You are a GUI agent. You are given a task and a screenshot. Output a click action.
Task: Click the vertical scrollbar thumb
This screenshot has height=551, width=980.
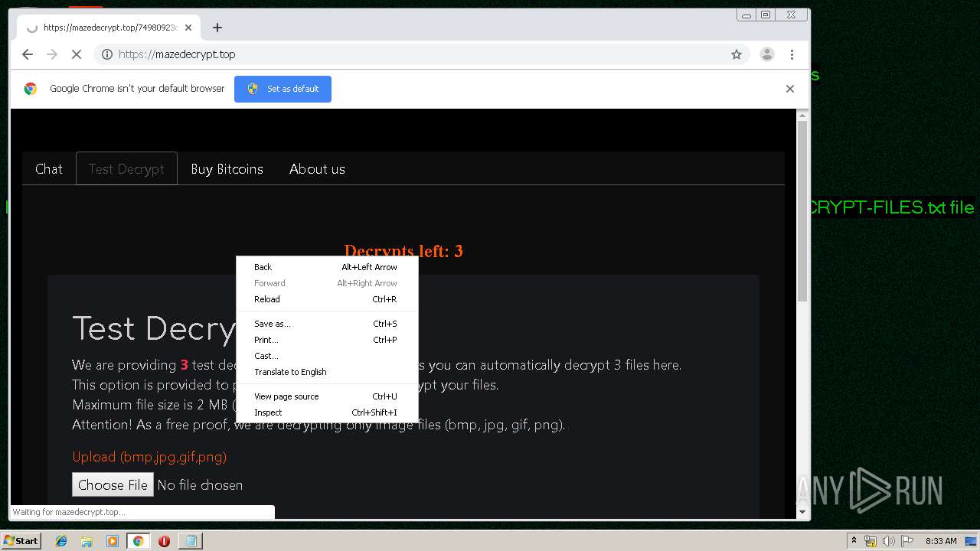pyautogui.click(x=802, y=210)
